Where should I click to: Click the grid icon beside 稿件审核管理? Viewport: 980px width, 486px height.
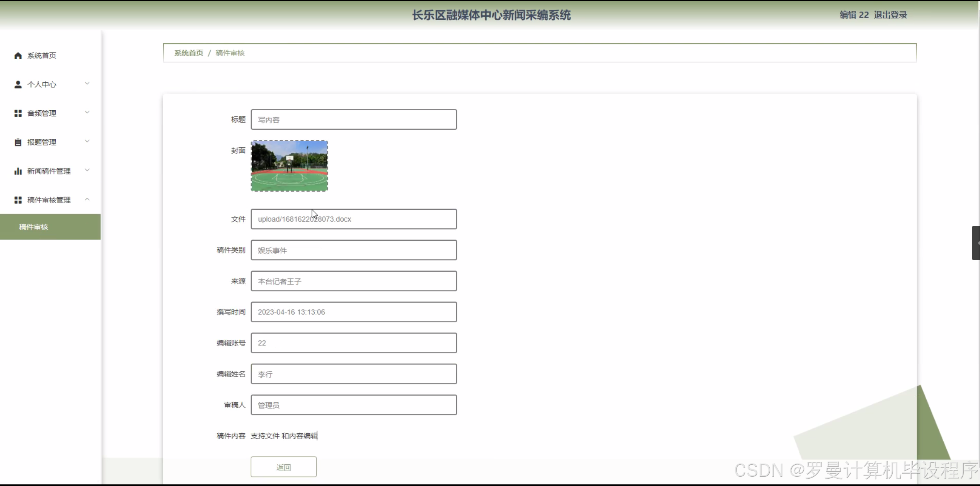tap(18, 200)
